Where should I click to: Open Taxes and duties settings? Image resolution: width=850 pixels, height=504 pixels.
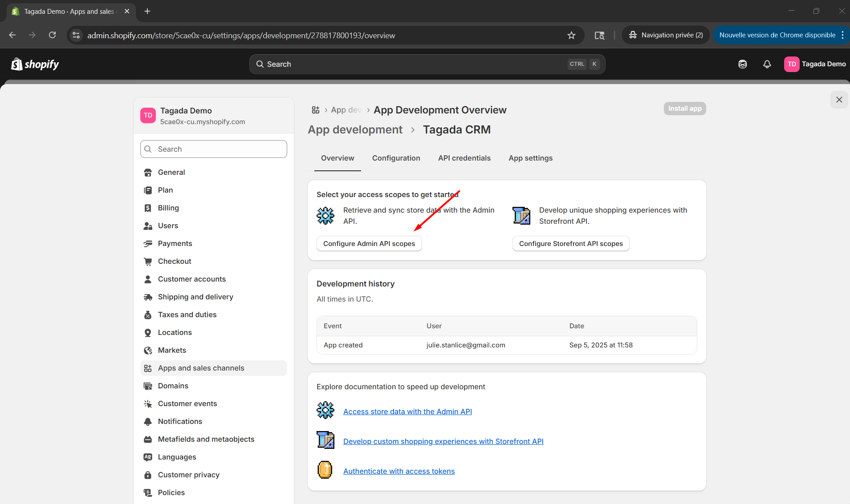click(x=214, y=314)
